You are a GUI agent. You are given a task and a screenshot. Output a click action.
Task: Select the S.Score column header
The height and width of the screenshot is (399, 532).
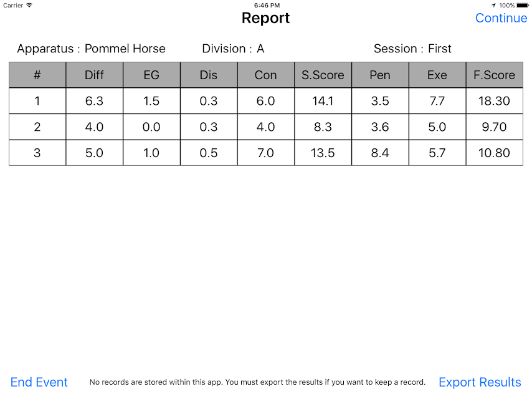[x=323, y=75]
